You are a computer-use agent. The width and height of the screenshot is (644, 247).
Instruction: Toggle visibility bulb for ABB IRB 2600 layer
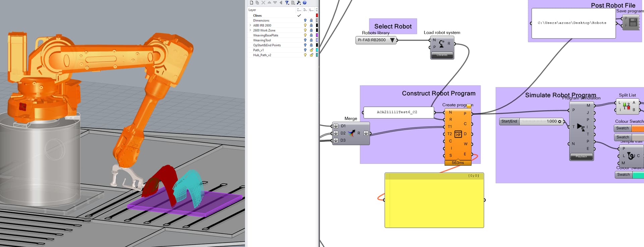pyautogui.click(x=305, y=25)
